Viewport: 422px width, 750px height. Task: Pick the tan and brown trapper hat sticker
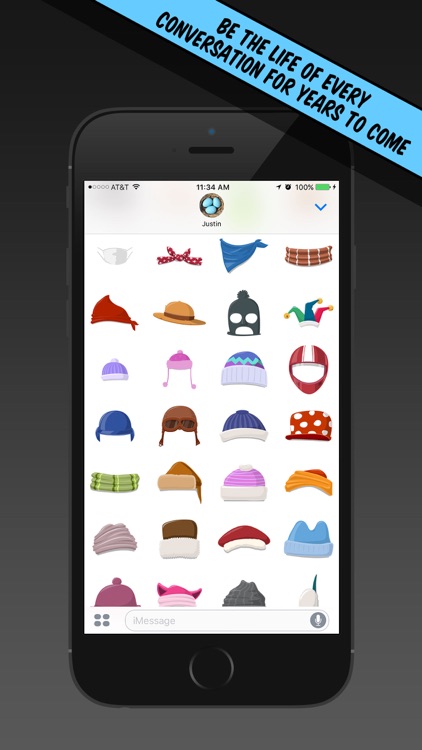pyautogui.click(x=179, y=482)
